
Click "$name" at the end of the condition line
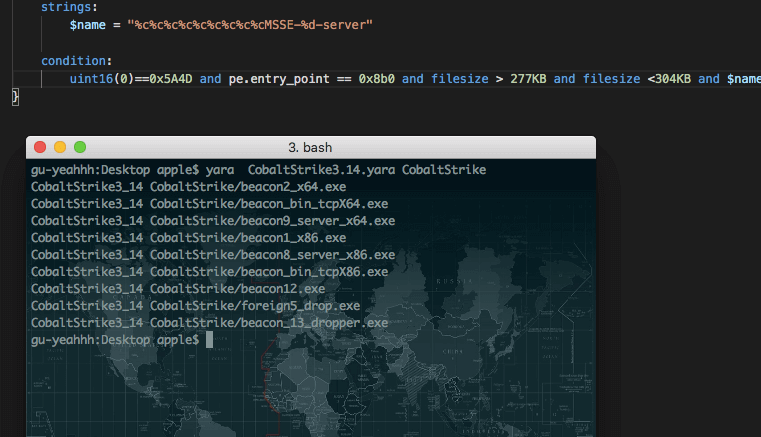(744, 79)
